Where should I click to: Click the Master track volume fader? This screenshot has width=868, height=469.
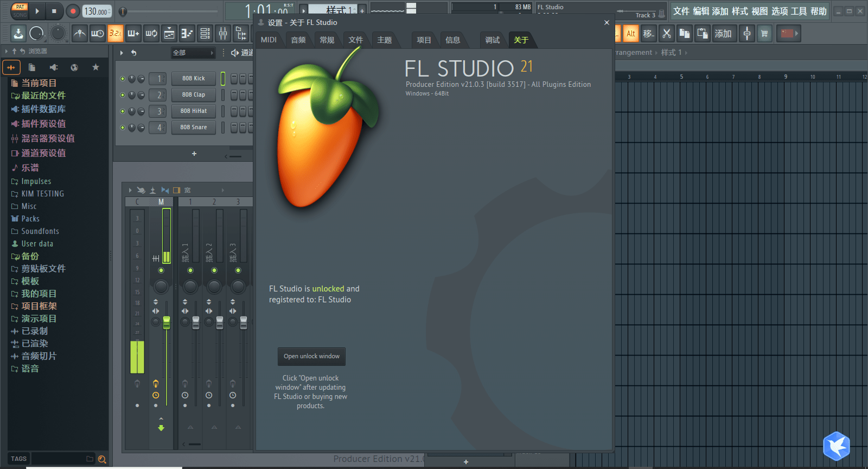(x=167, y=322)
